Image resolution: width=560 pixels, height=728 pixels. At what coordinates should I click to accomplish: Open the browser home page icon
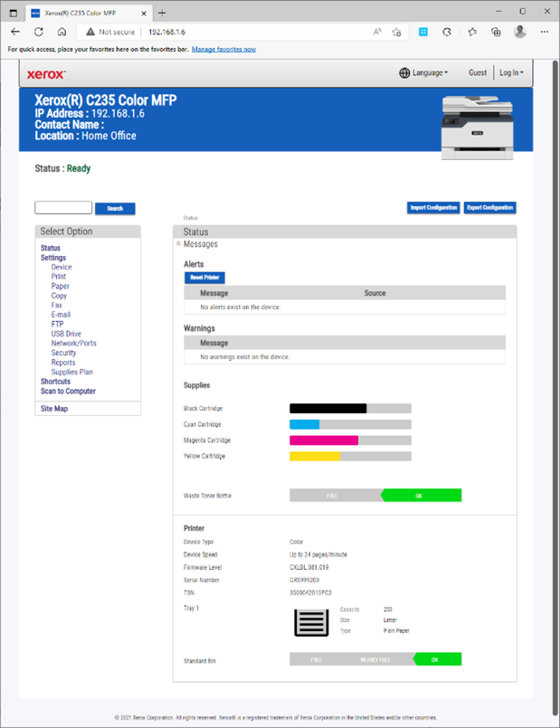click(x=62, y=32)
